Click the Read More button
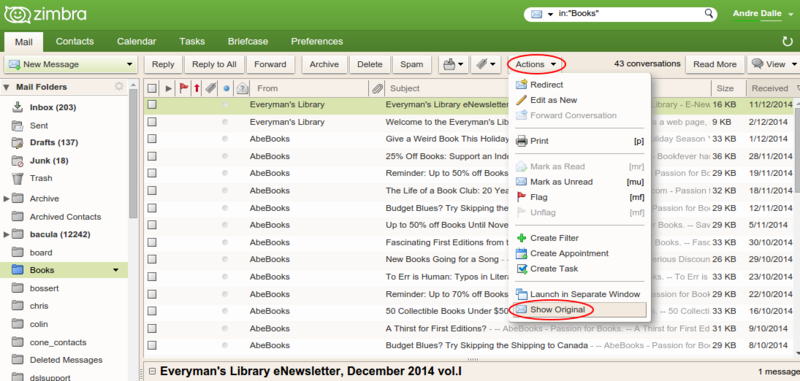 715,64
